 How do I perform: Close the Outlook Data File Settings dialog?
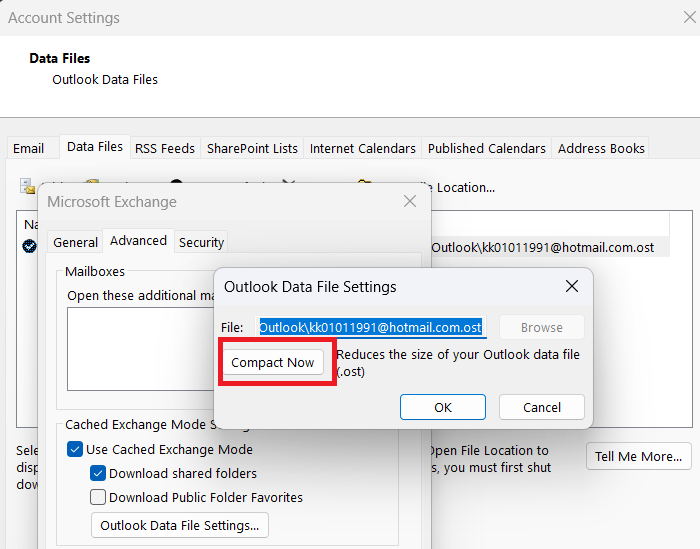(572, 286)
